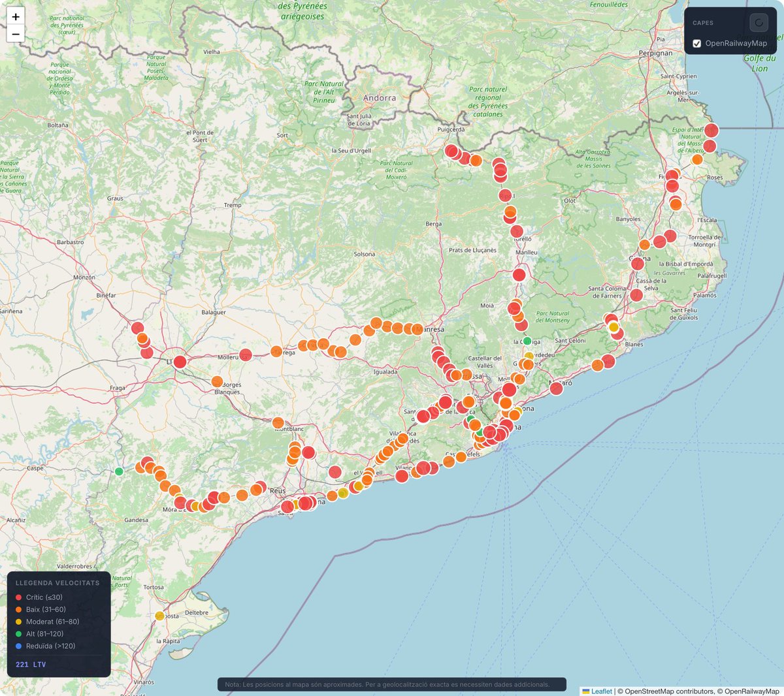Screen dimensions: 784x696
Task: Click the 'Capes' panel title
Action: (x=703, y=23)
